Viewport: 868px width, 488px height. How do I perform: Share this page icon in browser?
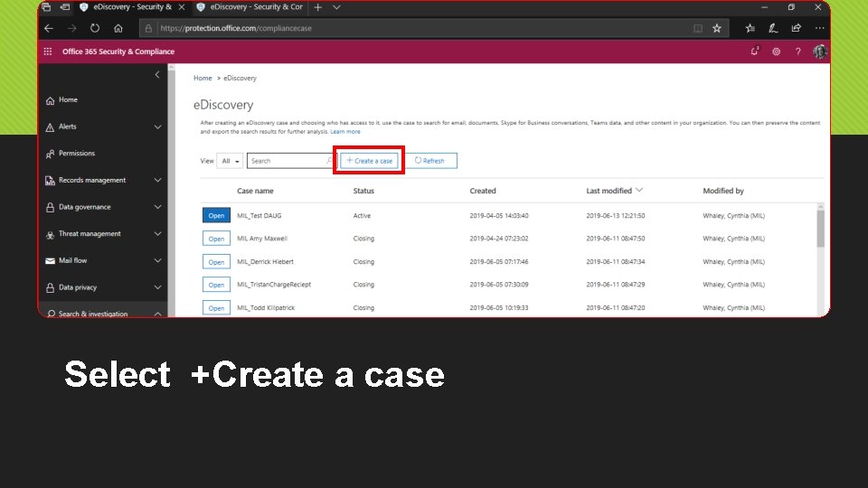click(796, 28)
